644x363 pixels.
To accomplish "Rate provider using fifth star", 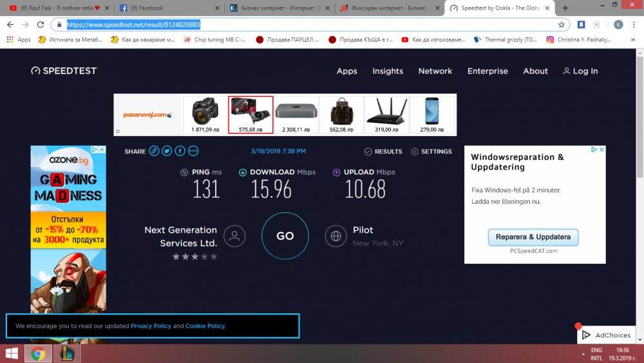I will [214, 257].
